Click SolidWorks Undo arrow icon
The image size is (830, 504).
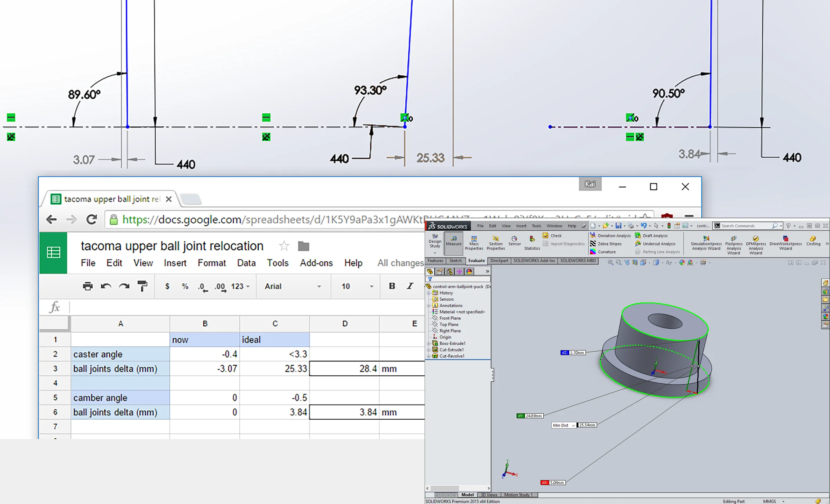point(644,226)
